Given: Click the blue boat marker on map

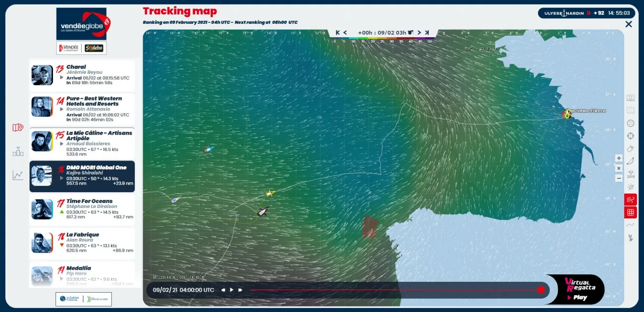Looking at the screenshot, I should tap(210, 149).
